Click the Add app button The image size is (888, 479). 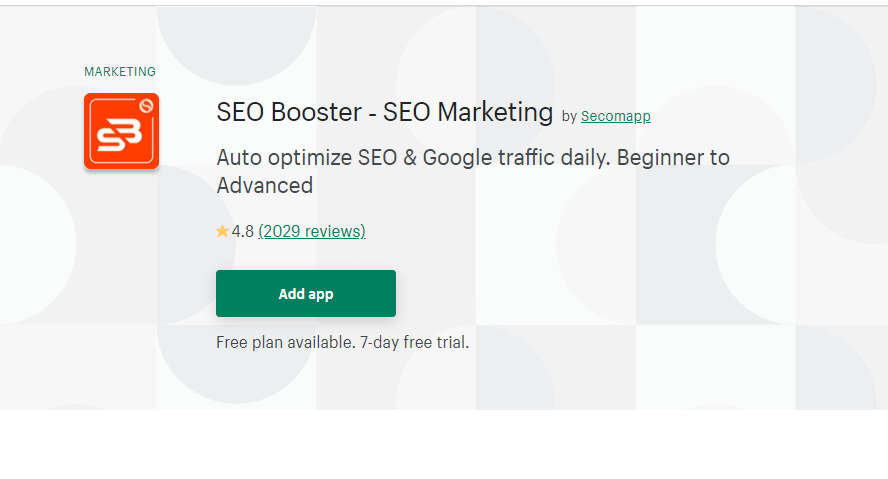306,293
